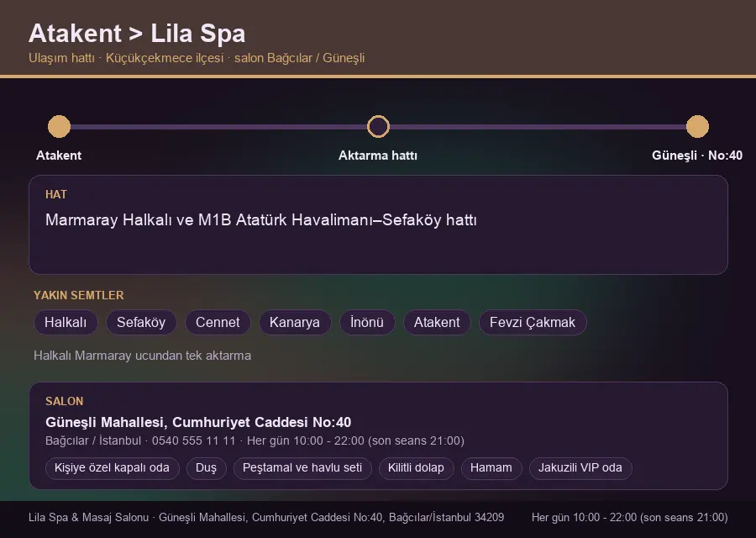Screen dimensions: 756x538
Task: Click the Hamam amenity tag
Action: tap(491, 468)
